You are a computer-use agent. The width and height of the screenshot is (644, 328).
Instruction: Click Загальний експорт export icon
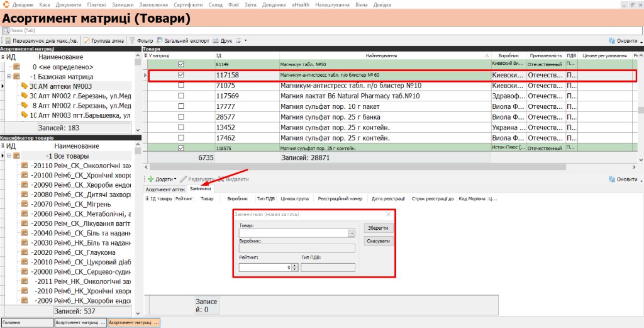coord(160,41)
